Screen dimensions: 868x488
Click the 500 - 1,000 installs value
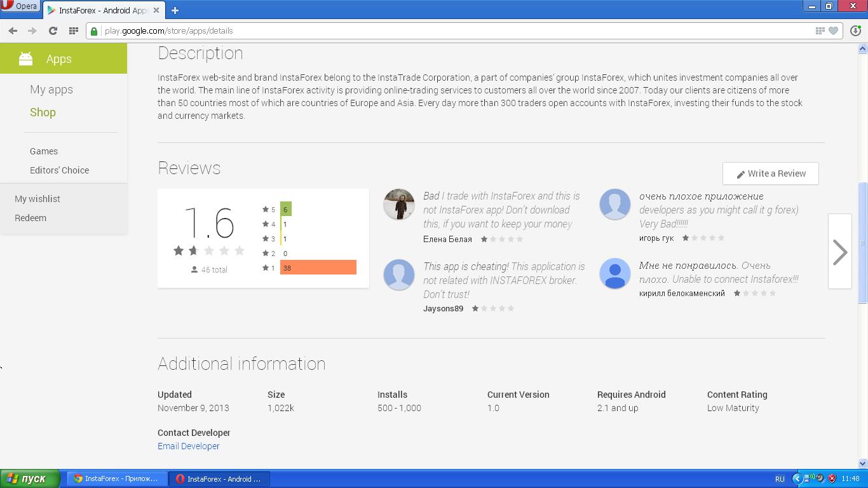[x=399, y=408]
